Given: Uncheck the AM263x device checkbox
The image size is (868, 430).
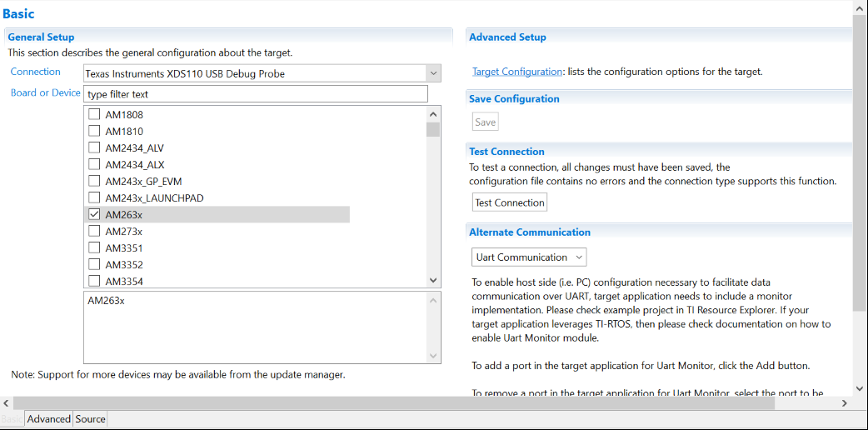Looking at the screenshot, I should pos(94,215).
